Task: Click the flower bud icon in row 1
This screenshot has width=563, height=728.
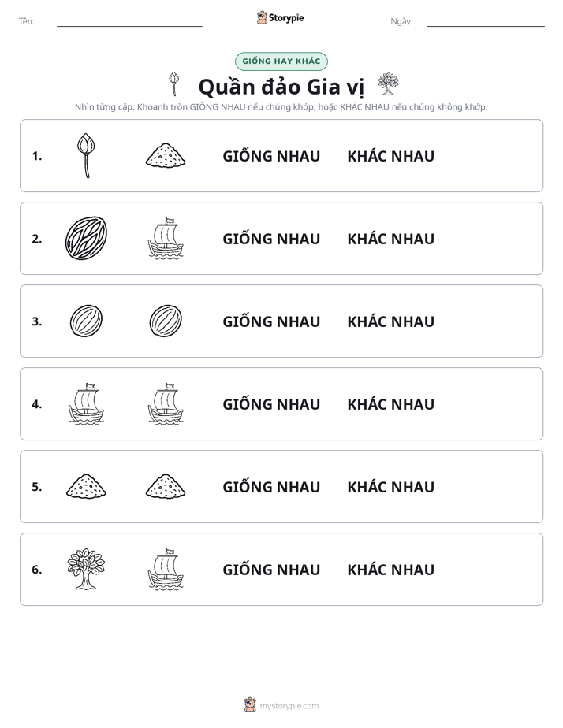Action: coord(86,155)
